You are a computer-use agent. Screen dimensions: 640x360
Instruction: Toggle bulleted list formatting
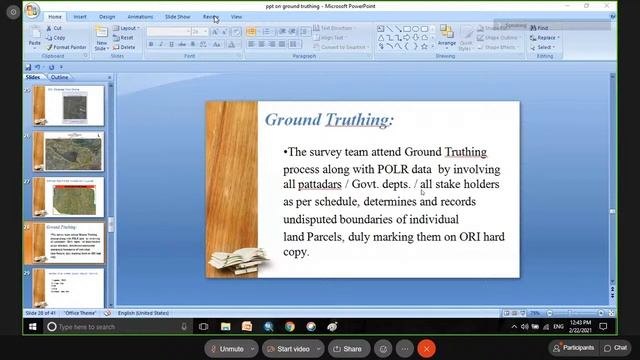(x=251, y=31)
